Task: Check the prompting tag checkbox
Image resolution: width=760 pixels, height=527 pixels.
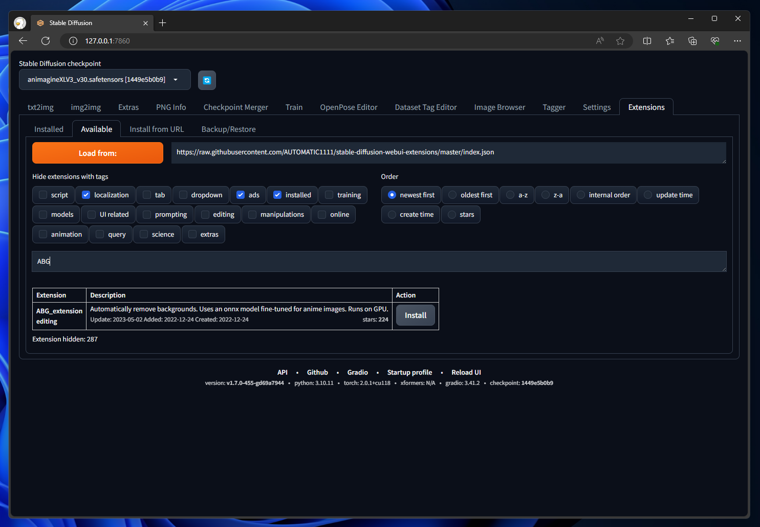Action: 147,214
